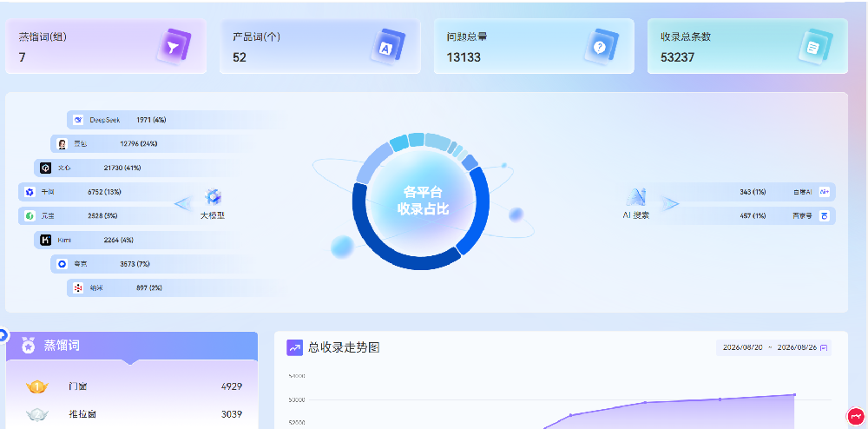Click the silver number 2 rank badge
The width and height of the screenshot is (868, 429).
tap(37, 414)
